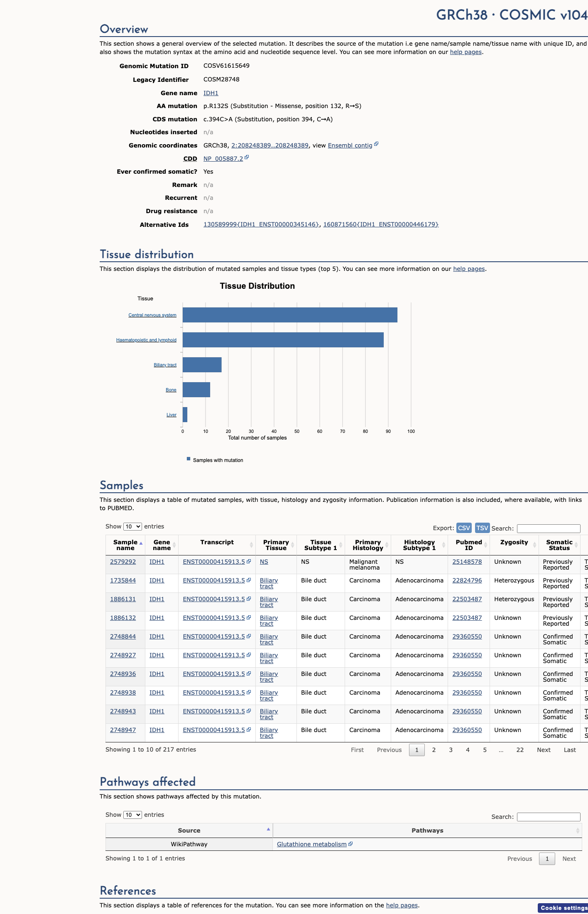Click external link icon in sample 2748938 transcript
The height and width of the screenshot is (914, 588).
tap(249, 692)
